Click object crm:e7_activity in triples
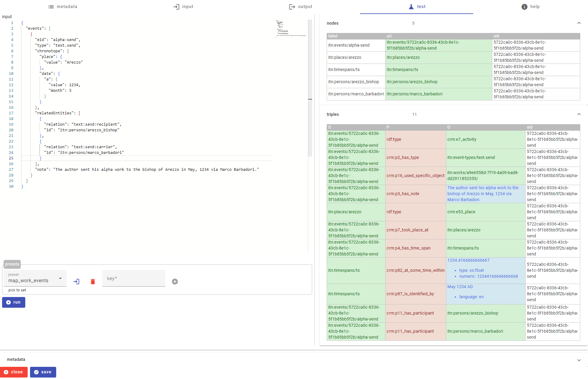Screen dimensions: 588x379 [462, 139]
